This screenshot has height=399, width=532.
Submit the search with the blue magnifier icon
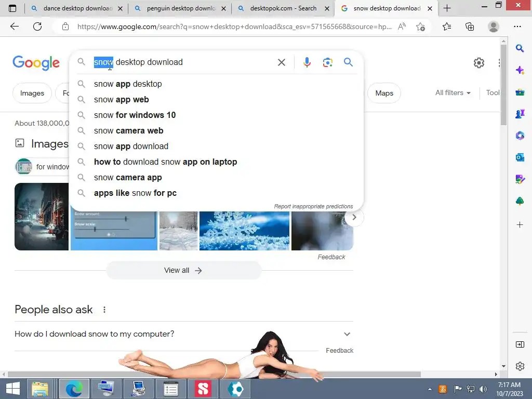pos(348,62)
